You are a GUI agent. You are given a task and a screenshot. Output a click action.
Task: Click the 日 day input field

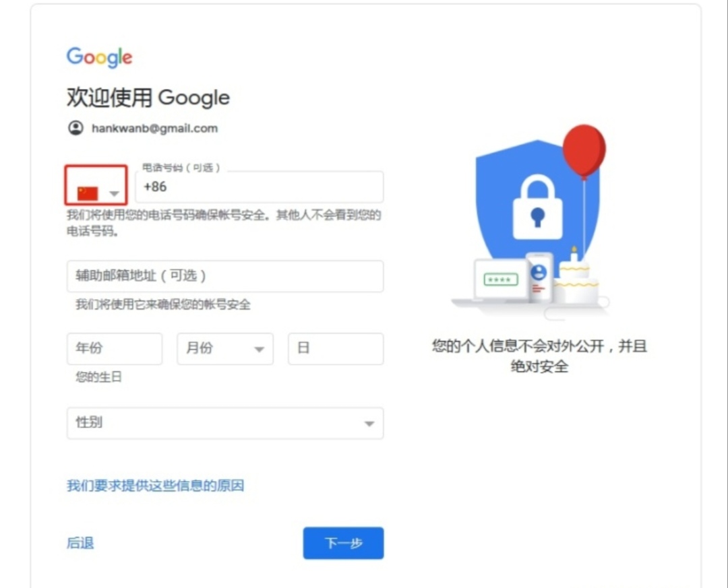336,348
